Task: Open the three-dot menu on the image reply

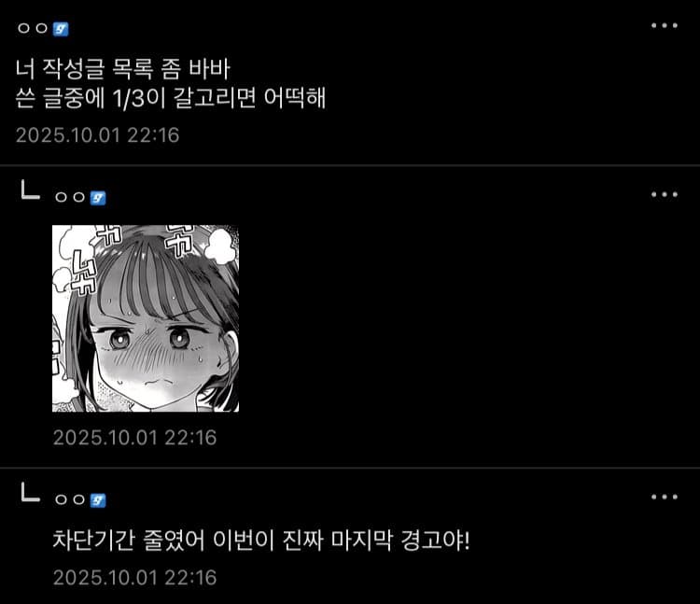Action: pyautogui.click(x=665, y=194)
